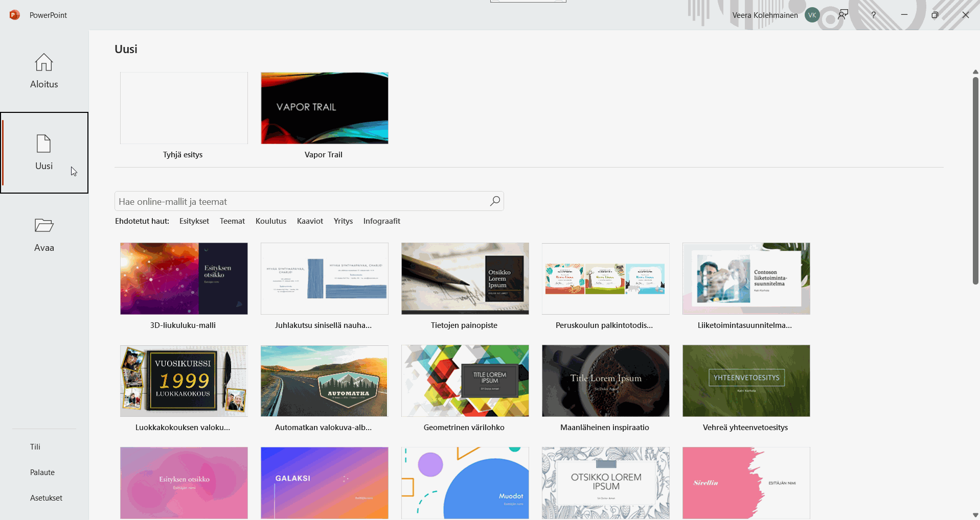Open Asetukset options
The height and width of the screenshot is (520, 980).
(46, 498)
